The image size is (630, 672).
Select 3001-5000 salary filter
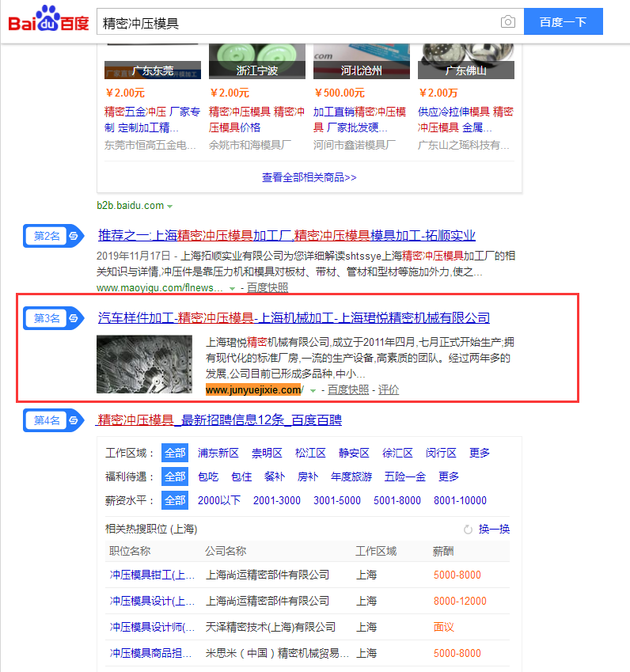point(337,500)
